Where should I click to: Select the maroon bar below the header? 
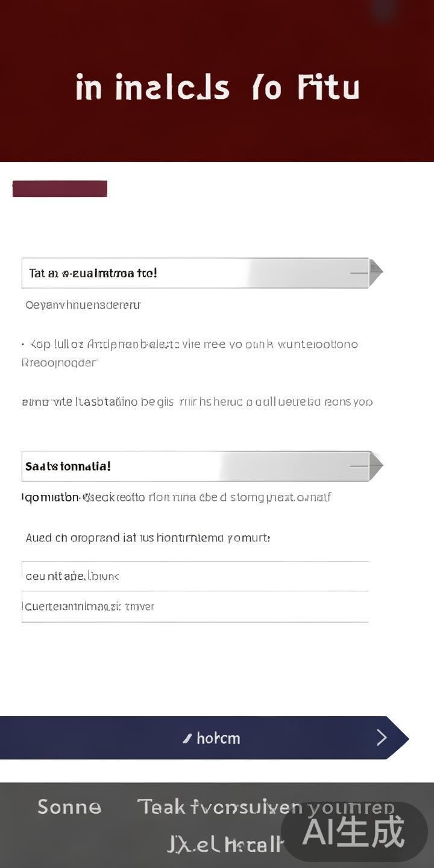coord(60,189)
